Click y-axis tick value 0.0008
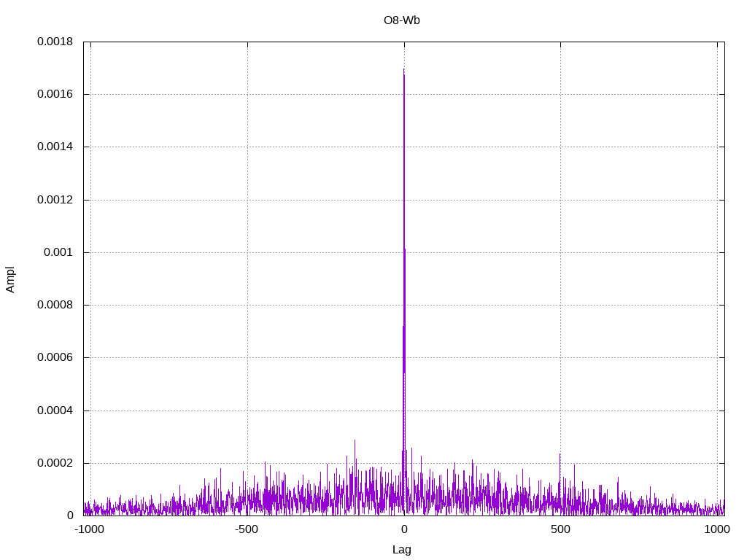747x560 pixels. [x=55, y=305]
